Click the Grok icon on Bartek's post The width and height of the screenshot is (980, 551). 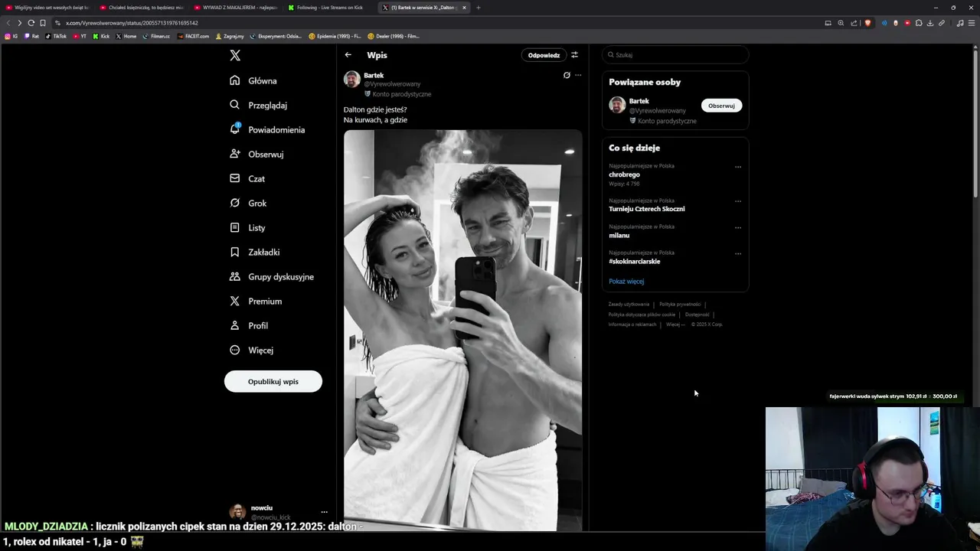567,75
